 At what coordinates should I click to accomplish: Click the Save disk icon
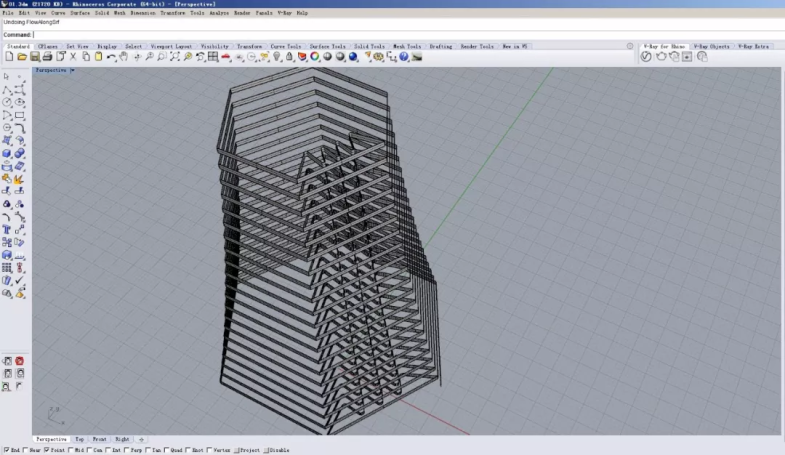click(34, 57)
